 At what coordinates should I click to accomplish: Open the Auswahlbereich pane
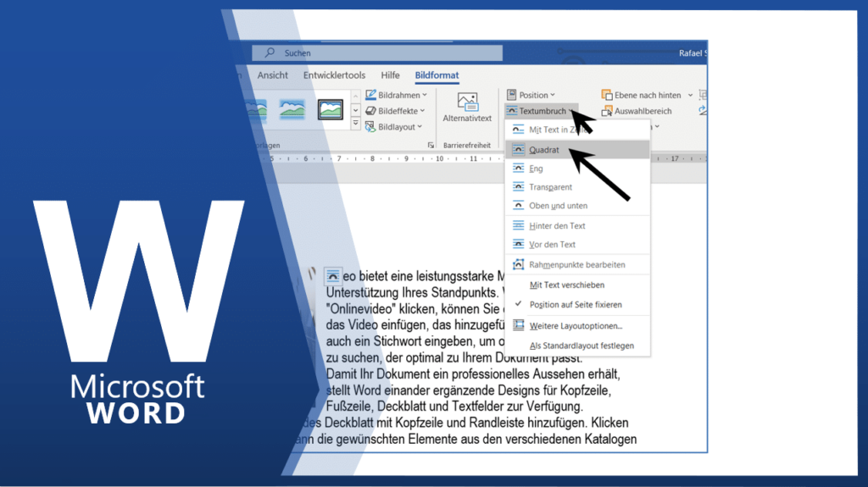click(637, 111)
